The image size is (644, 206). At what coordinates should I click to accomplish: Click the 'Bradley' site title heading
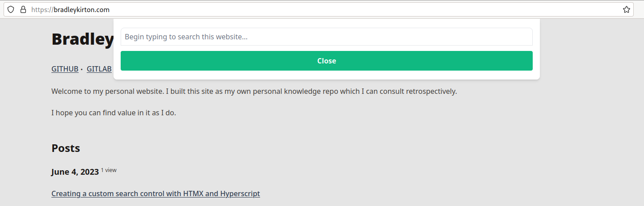click(x=83, y=39)
